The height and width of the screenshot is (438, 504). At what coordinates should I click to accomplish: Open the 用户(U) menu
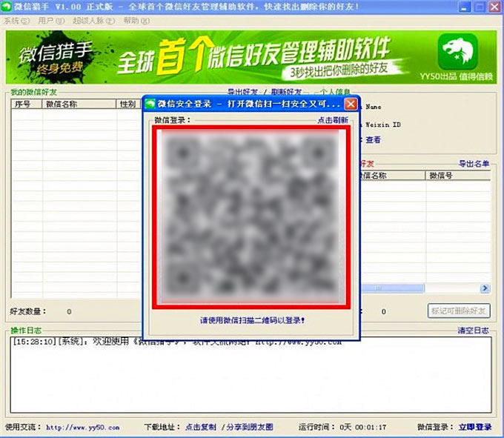51,21
